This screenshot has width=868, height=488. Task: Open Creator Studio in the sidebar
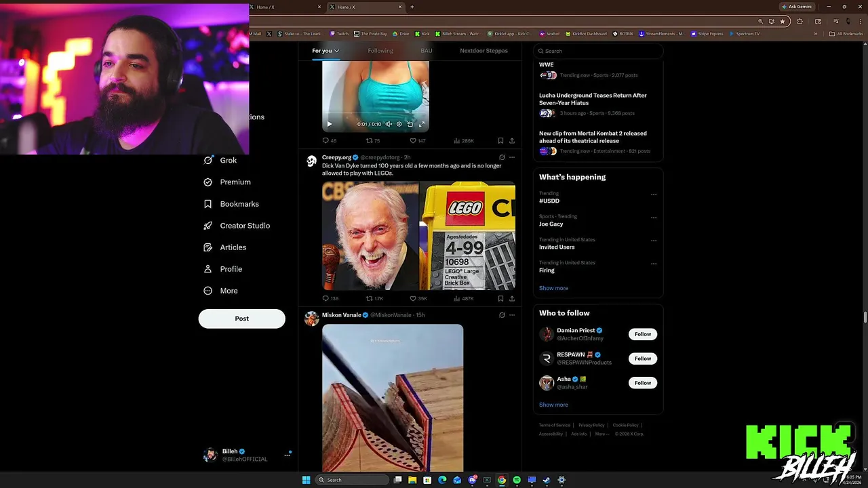237,226
